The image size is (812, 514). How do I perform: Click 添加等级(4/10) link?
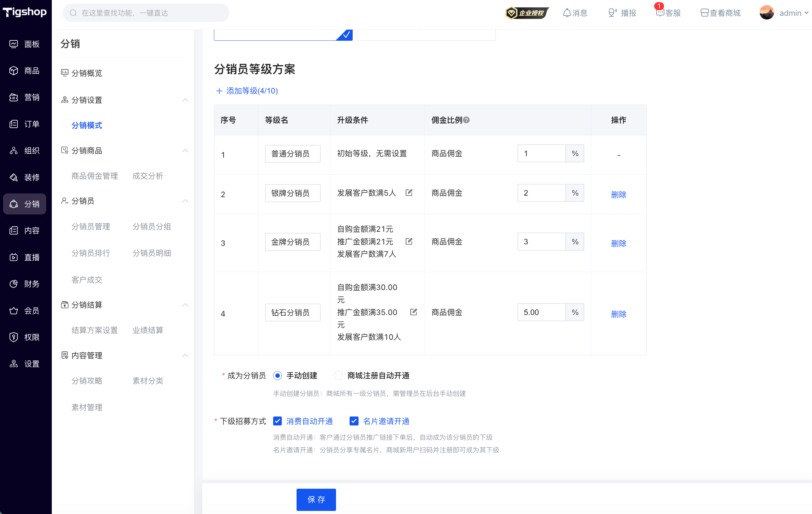(x=247, y=91)
